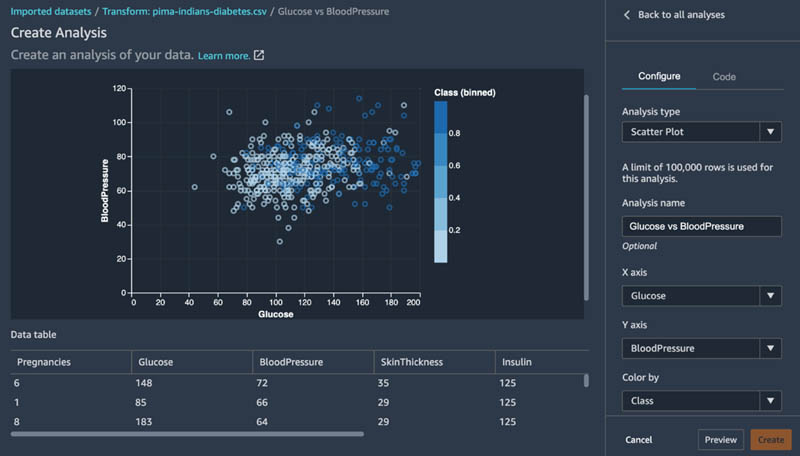
Task: Cancel the analysis creation
Action: click(x=639, y=440)
